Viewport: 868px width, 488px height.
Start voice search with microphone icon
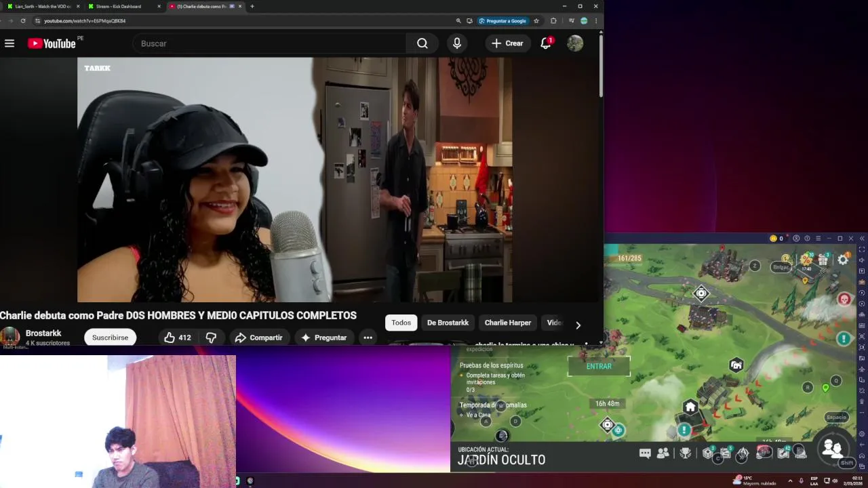(457, 43)
